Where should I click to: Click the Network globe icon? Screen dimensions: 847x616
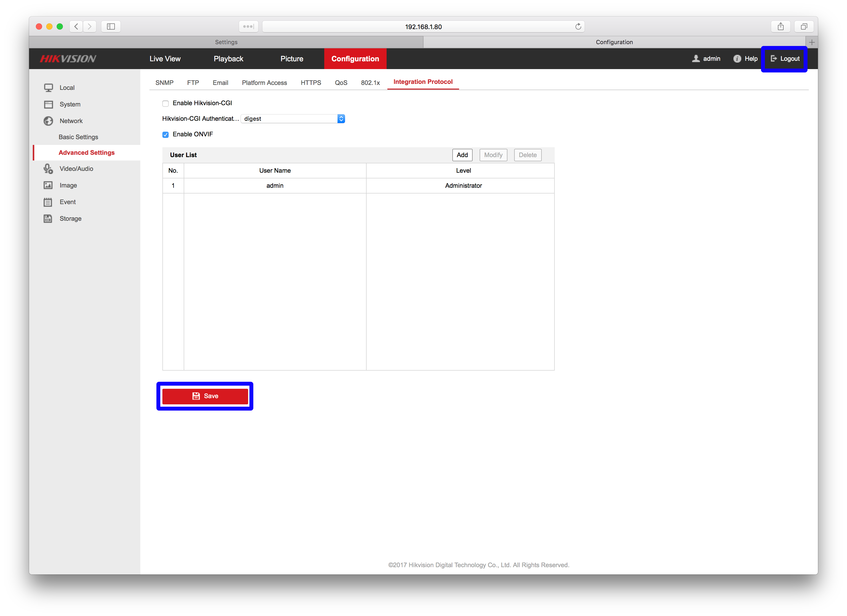[48, 121]
